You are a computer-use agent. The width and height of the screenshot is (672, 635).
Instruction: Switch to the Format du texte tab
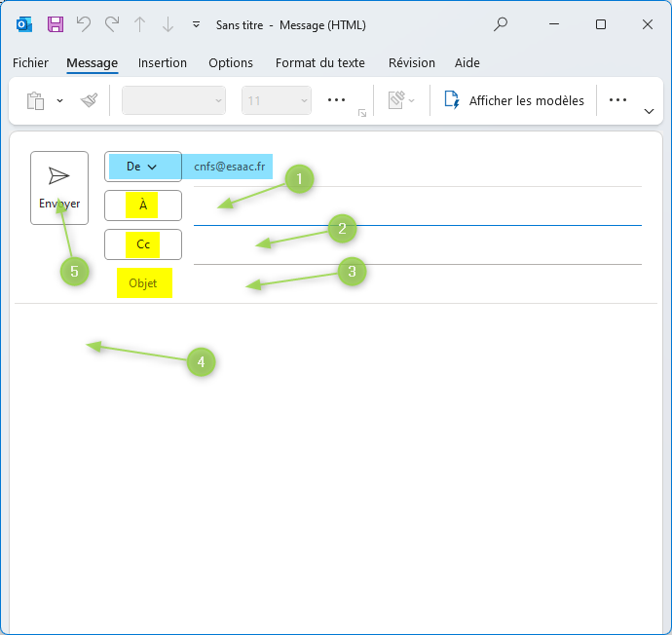[319, 63]
